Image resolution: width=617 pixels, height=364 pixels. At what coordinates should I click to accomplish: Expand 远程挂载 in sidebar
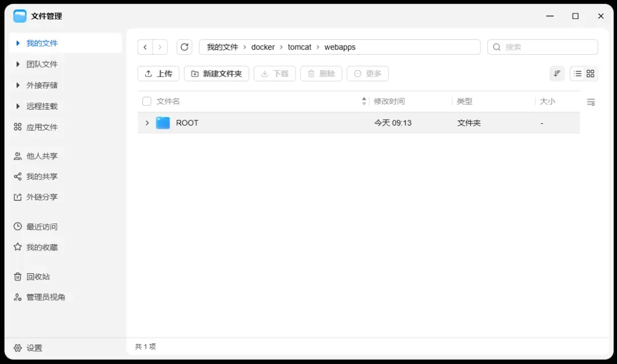pyautogui.click(x=18, y=106)
